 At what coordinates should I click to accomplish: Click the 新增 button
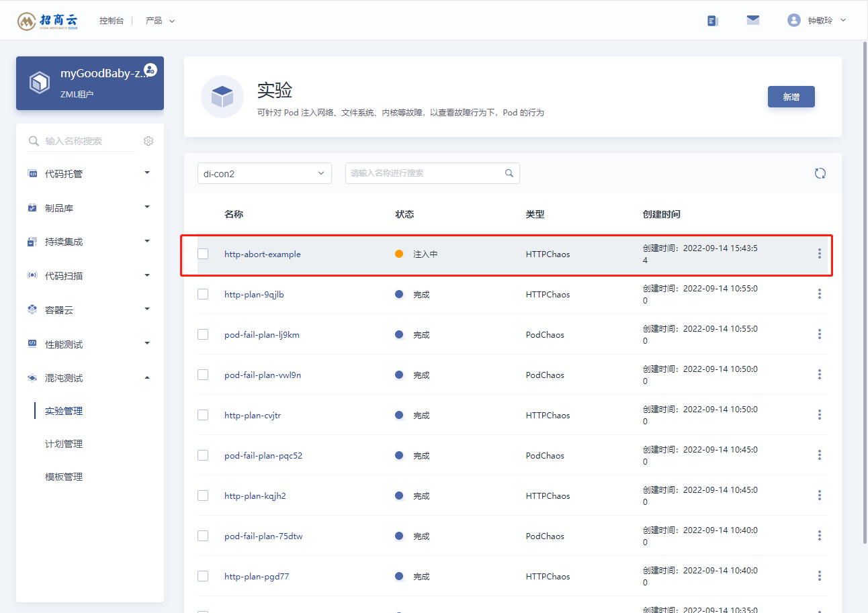click(x=791, y=97)
